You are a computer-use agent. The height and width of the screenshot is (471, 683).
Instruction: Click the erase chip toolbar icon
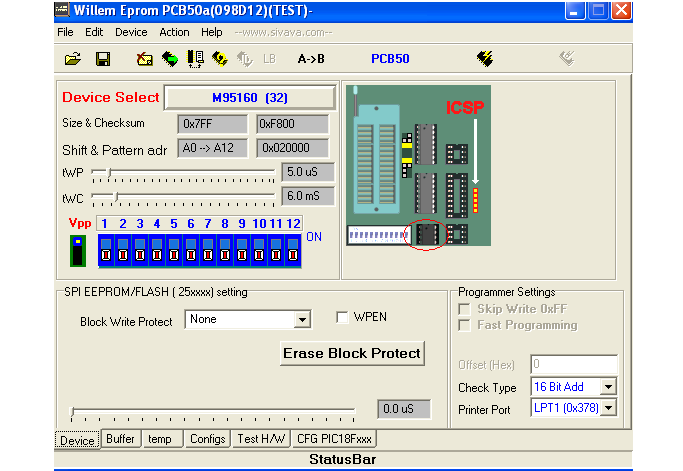[x=145, y=59]
